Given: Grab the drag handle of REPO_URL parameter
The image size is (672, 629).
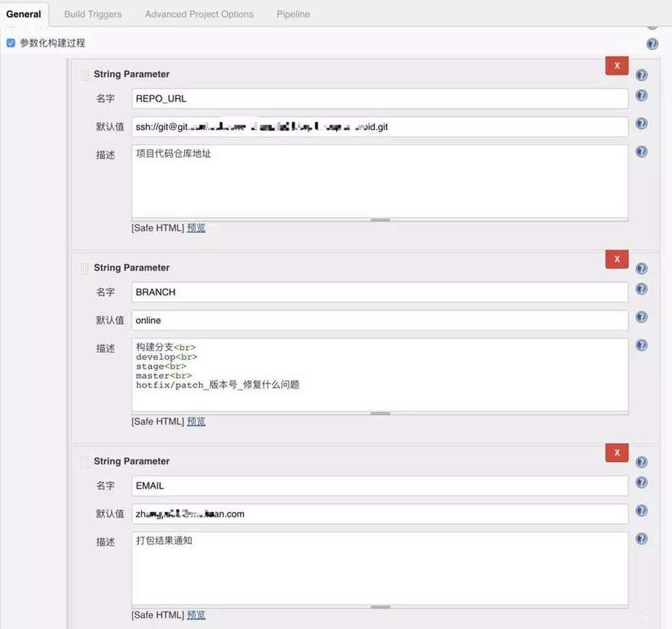Looking at the screenshot, I should (85, 75).
